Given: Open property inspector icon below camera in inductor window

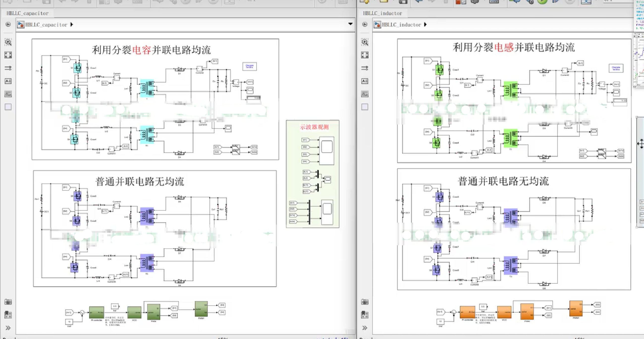Looking at the screenshot, I should pos(365,315).
